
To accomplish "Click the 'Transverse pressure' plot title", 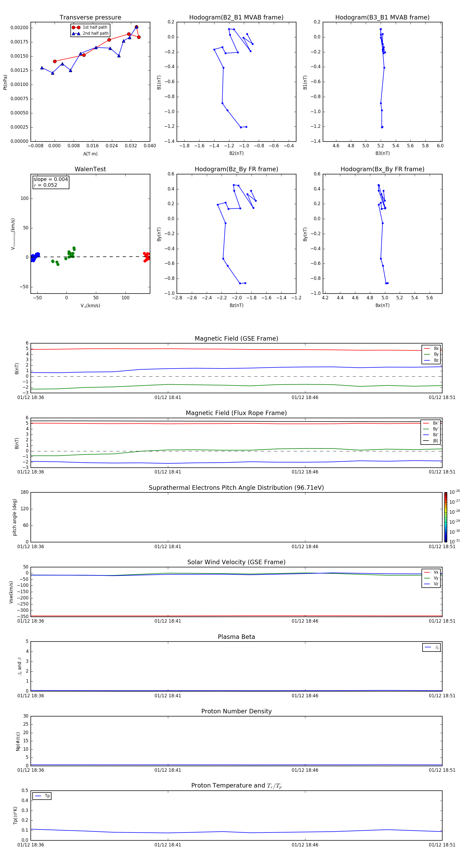I will tap(90, 18).
